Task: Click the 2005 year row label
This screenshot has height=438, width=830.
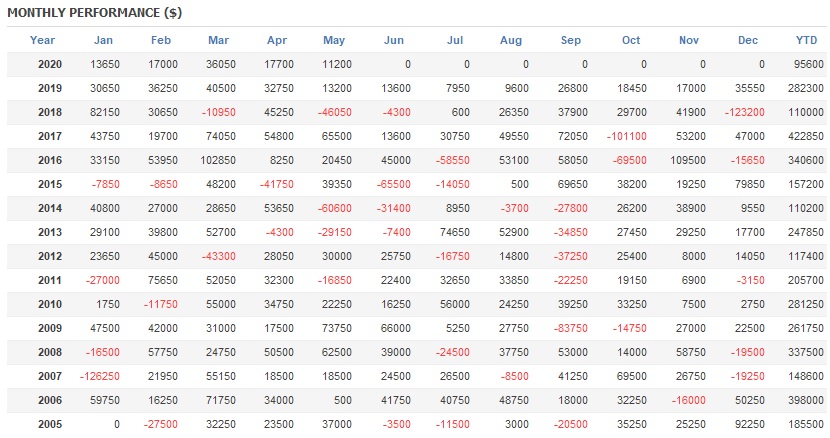Action: (50, 424)
